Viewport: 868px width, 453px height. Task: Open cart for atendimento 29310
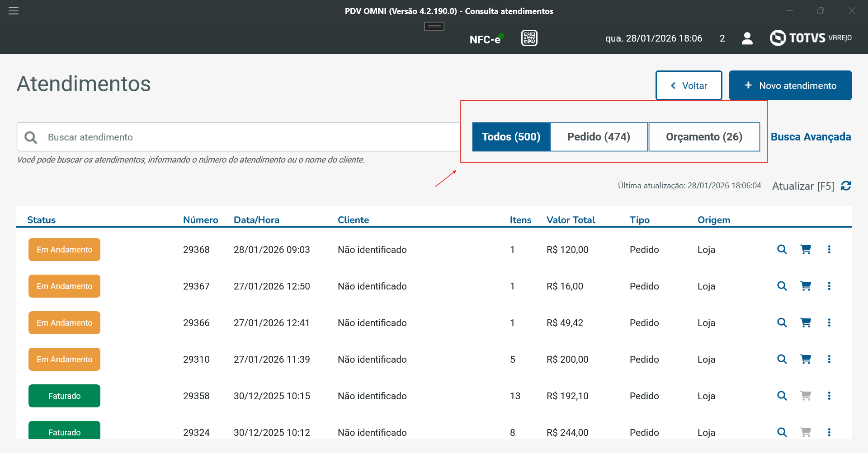coord(806,359)
